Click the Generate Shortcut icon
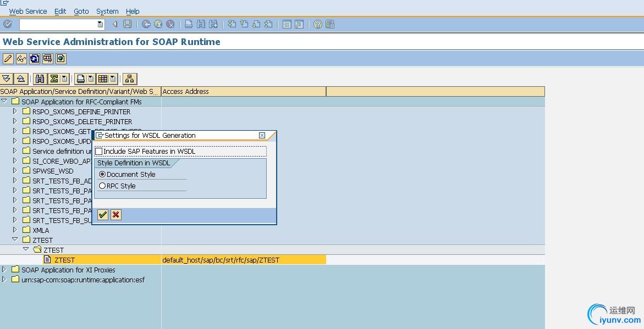The width and height of the screenshot is (644, 329). 299,24
